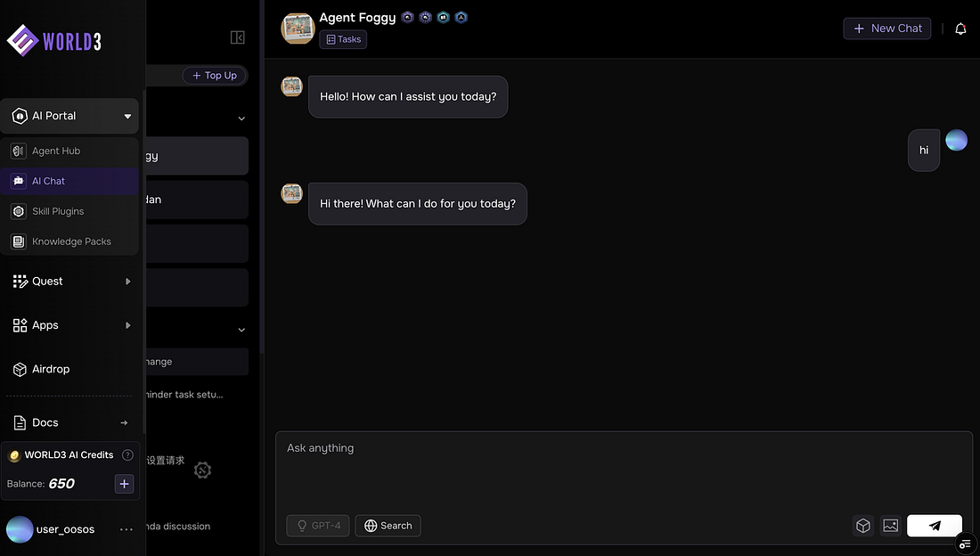Toggle the GPT-4 model selector
980x556 pixels.
pyautogui.click(x=318, y=526)
